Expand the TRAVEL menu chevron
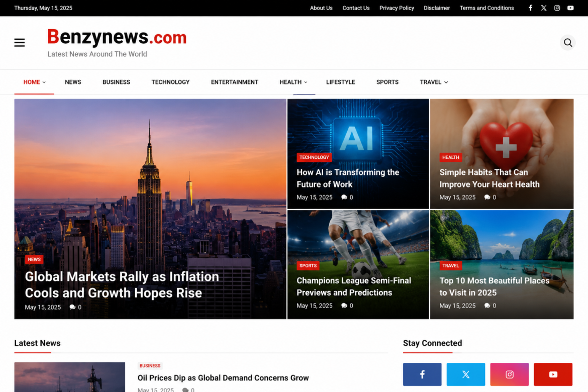The height and width of the screenshot is (392, 588). [x=446, y=82]
